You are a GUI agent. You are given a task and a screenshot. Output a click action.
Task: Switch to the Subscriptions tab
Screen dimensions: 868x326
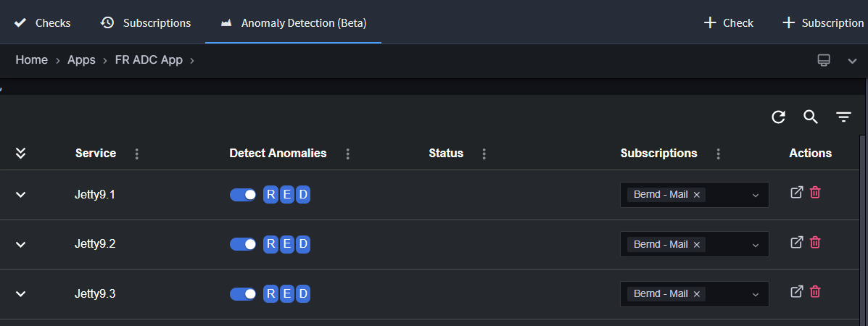click(x=146, y=23)
